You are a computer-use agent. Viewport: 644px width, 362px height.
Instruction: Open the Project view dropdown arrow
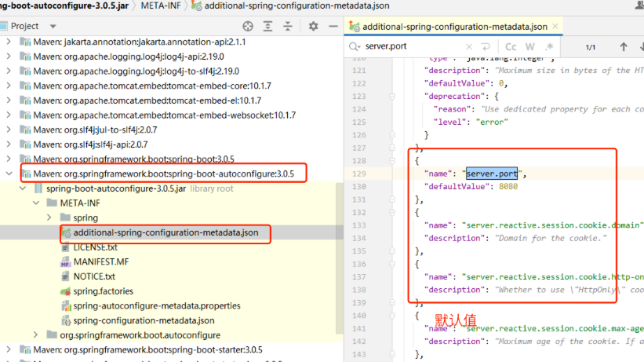[x=53, y=27]
